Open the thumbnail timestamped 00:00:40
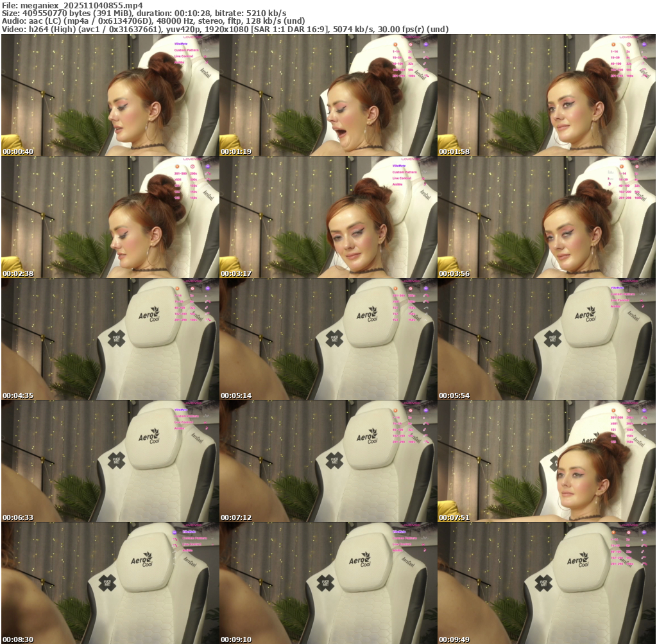 pos(110,95)
